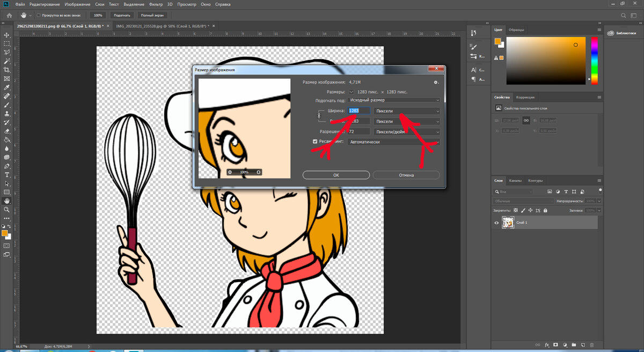Select the Frame tool

point(7,78)
